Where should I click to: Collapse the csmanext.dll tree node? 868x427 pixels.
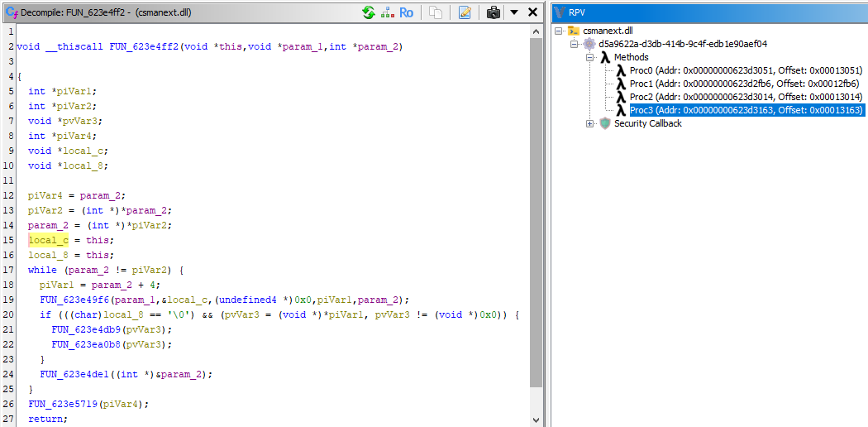click(x=559, y=31)
